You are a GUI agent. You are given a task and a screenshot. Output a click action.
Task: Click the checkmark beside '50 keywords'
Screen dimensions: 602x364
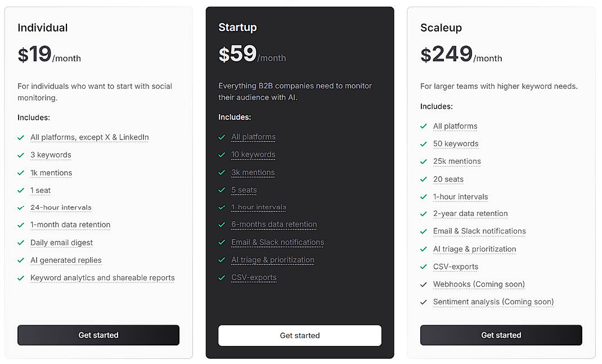[x=424, y=144]
